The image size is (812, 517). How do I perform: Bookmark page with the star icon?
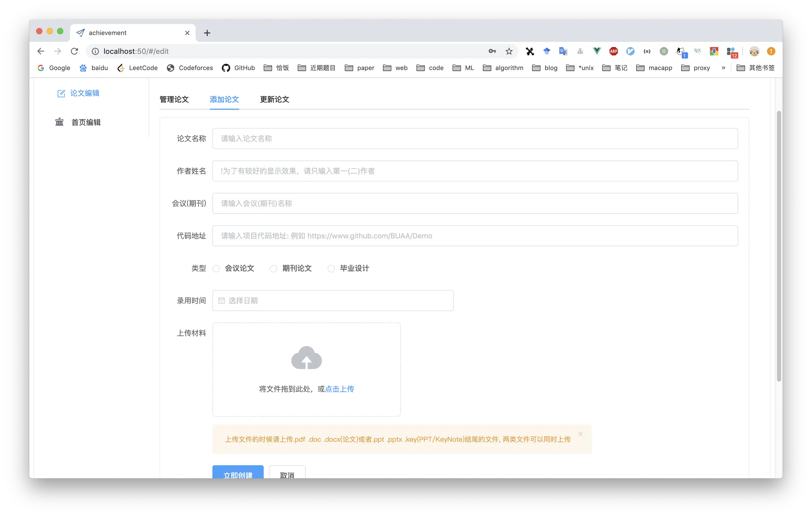point(509,51)
